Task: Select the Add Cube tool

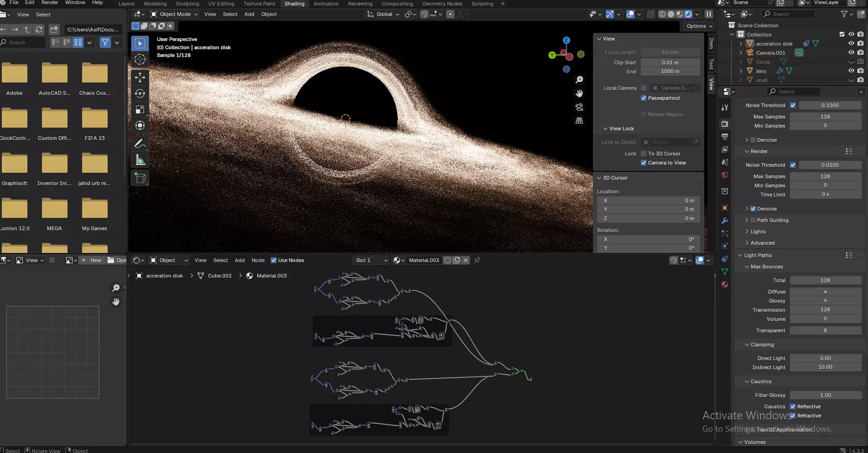Action: pyautogui.click(x=140, y=178)
